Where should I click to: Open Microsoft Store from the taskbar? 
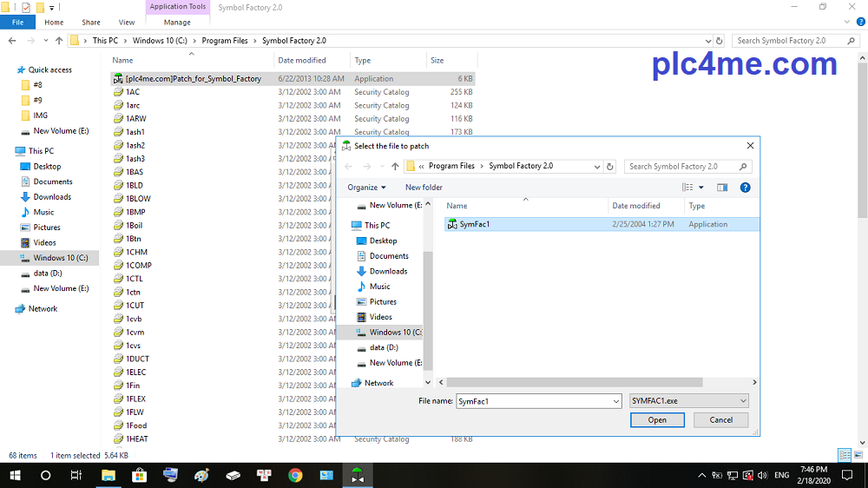[139, 475]
